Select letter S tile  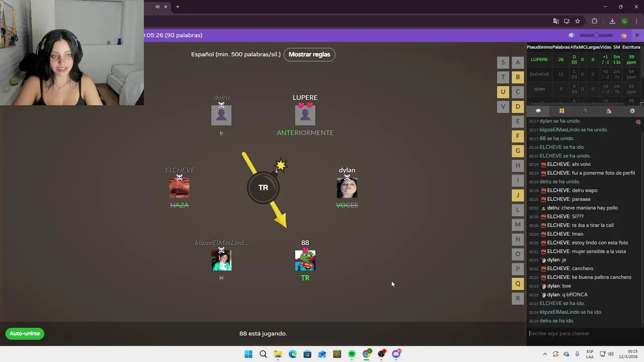coord(503,62)
